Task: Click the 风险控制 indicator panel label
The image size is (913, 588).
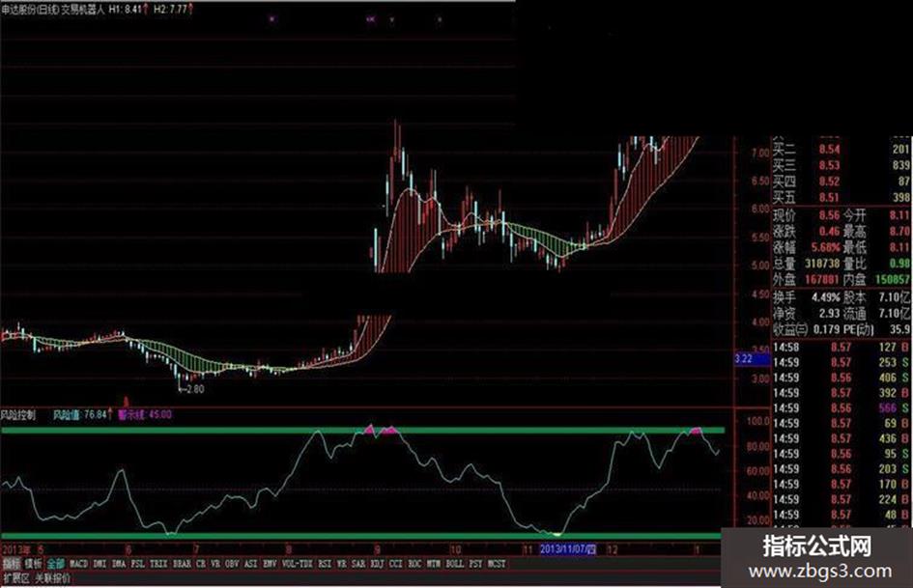Action: coord(18,415)
